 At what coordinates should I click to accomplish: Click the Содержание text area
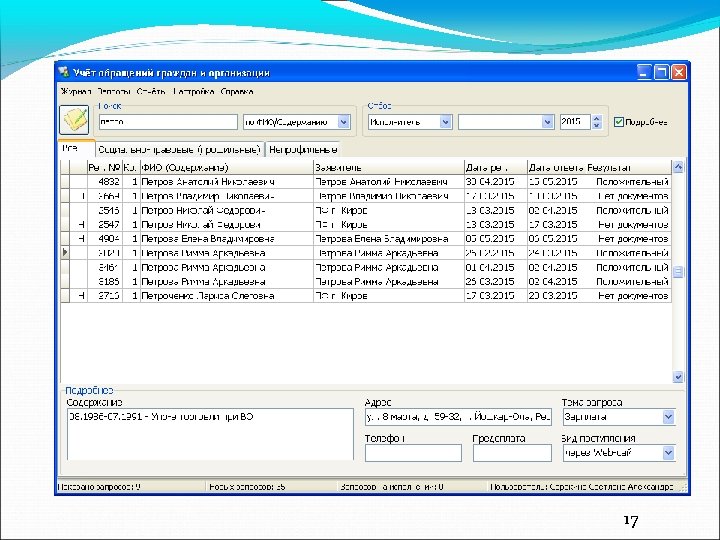(x=210, y=434)
